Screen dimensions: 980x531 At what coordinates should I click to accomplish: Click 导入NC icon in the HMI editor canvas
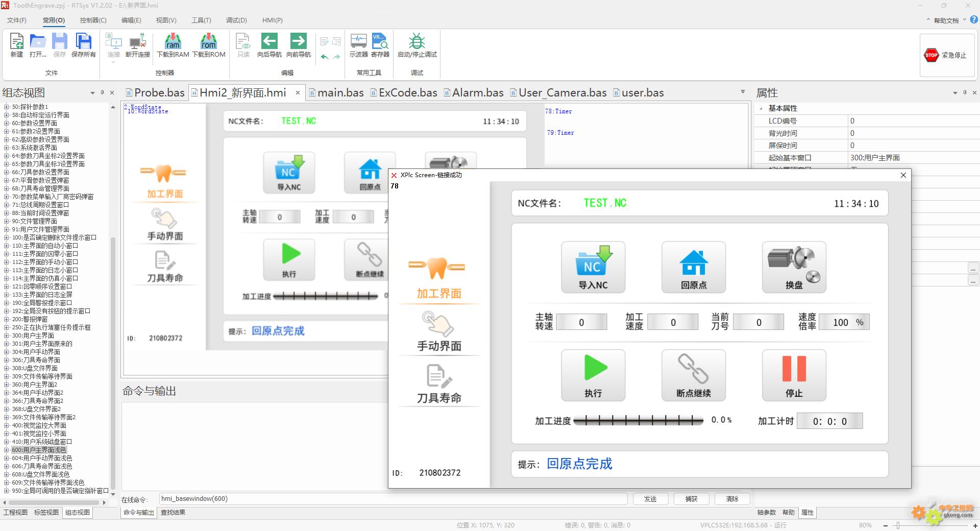coord(289,173)
